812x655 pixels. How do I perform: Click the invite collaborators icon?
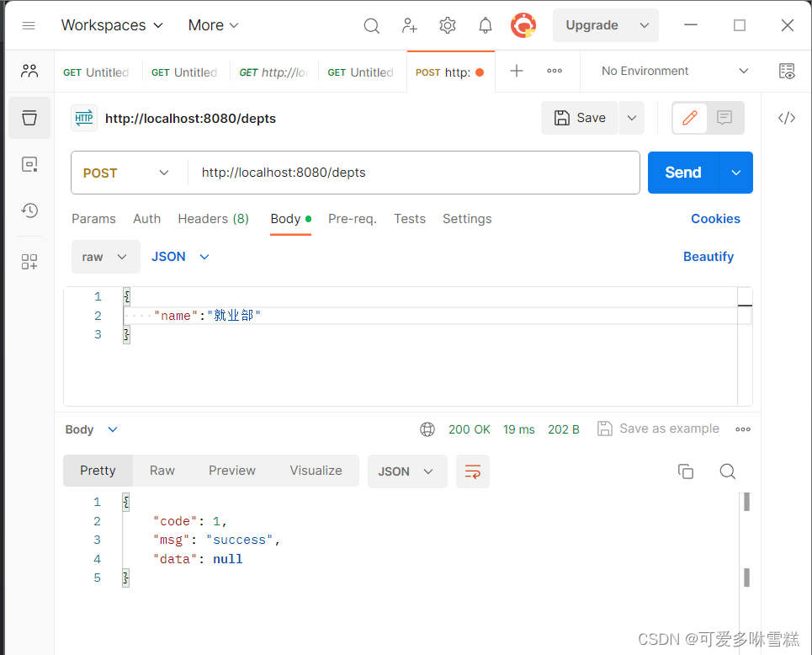coord(409,25)
